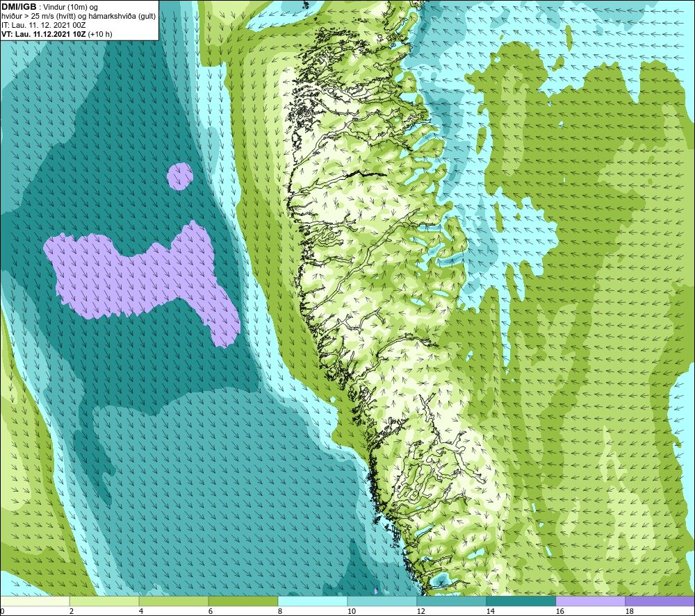Click the "DMI/IGB" title text
695x616 pixels.
point(19,7)
